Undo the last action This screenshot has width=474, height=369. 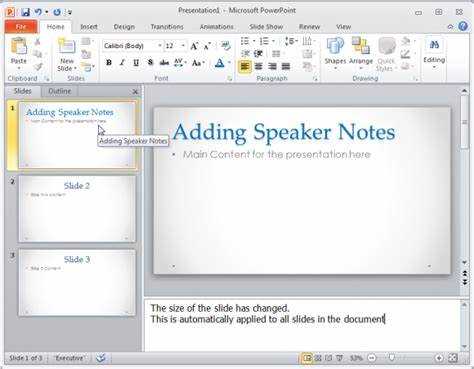tap(38, 12)
